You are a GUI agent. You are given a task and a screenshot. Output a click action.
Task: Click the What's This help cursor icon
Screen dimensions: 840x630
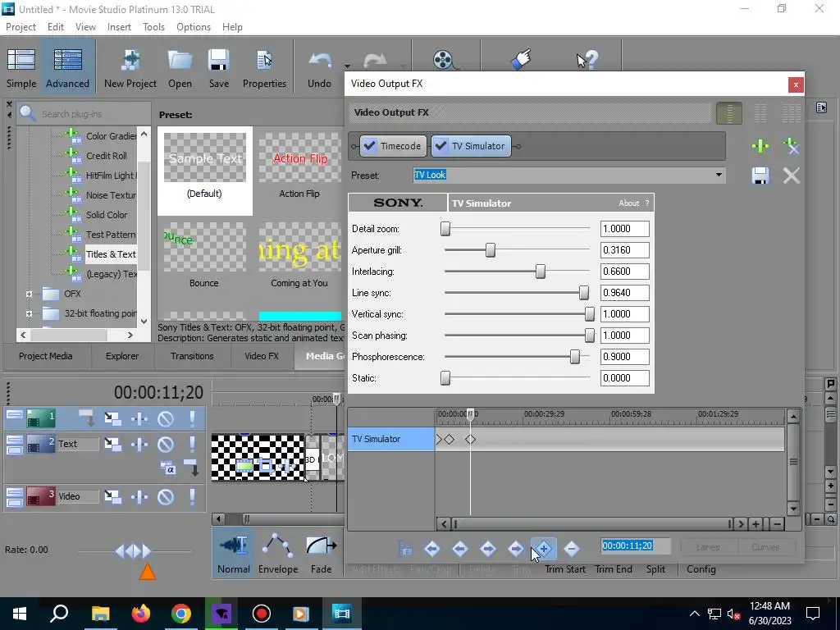click(587, 60)
